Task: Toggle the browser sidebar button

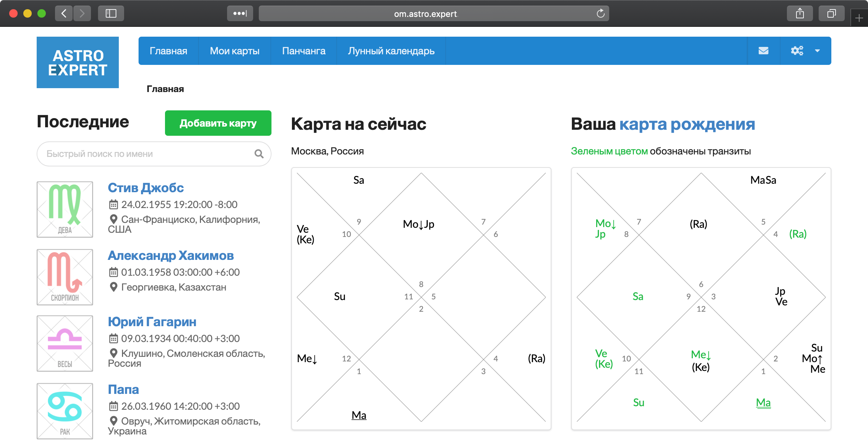Action: click(111, 14)
